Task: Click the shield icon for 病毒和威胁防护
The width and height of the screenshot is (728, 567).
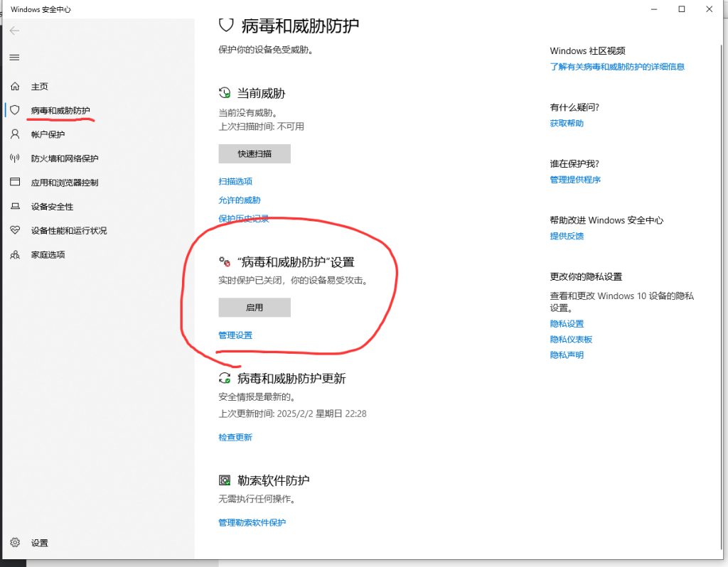Action: (15, 110)
